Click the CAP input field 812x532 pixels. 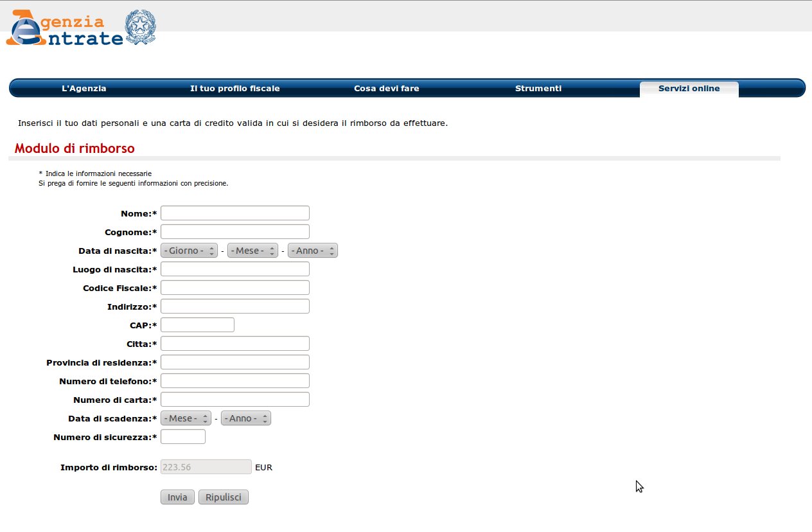tap(197, 325)
